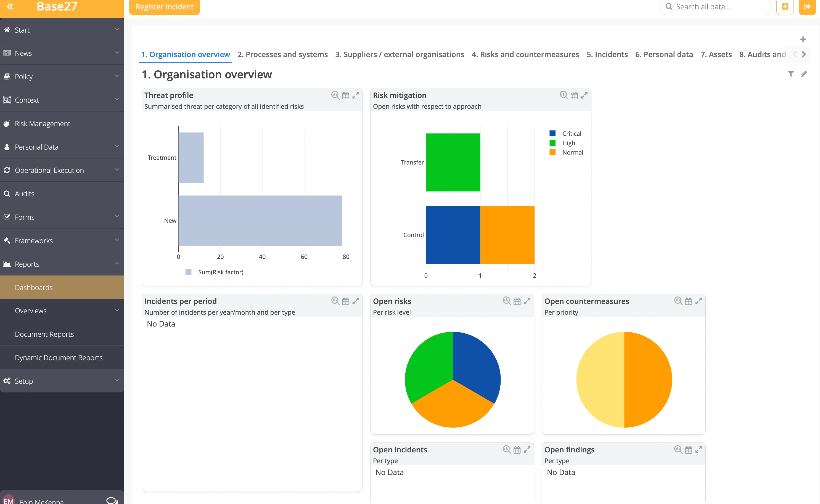The width and height of the screenshot is (820, 504).
Task: Toggle Normal legend swatch in Risk mitigation
Action: point(552,152)
